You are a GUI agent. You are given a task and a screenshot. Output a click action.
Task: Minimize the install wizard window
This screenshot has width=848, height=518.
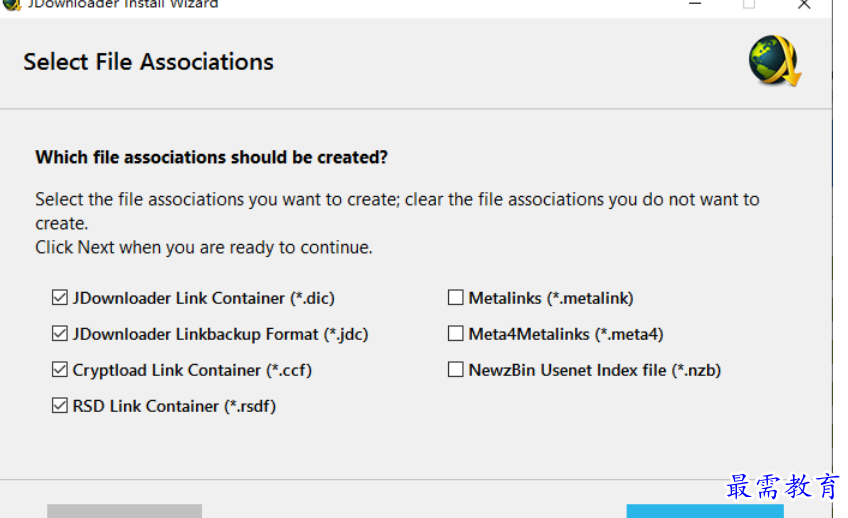click(x=695, y=4)
